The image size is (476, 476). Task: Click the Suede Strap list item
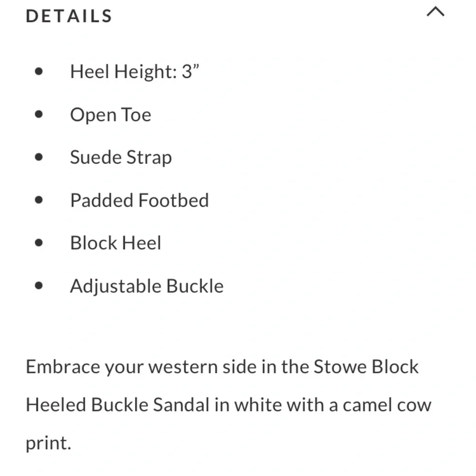(x=121, y=158)
